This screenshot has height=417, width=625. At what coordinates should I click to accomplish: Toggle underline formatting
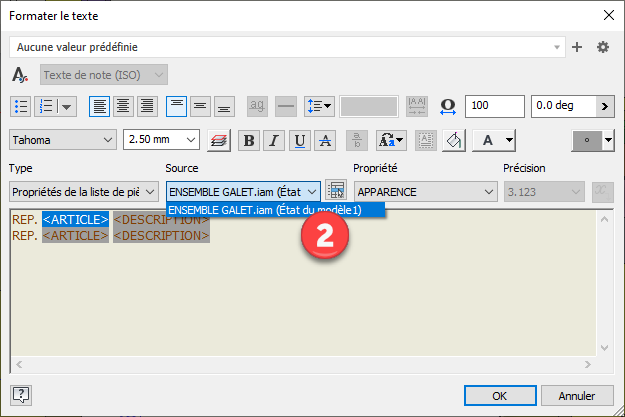(x=299, y=141)
